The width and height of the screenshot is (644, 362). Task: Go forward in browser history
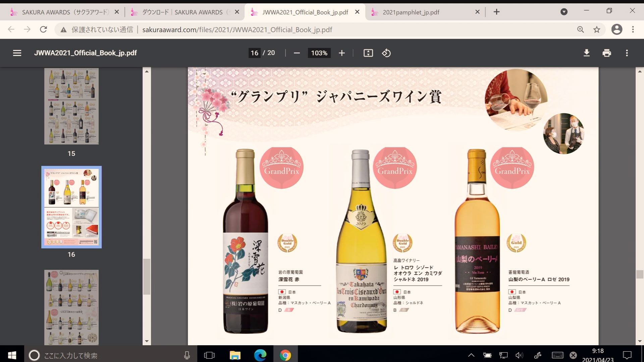click(27, 29)
